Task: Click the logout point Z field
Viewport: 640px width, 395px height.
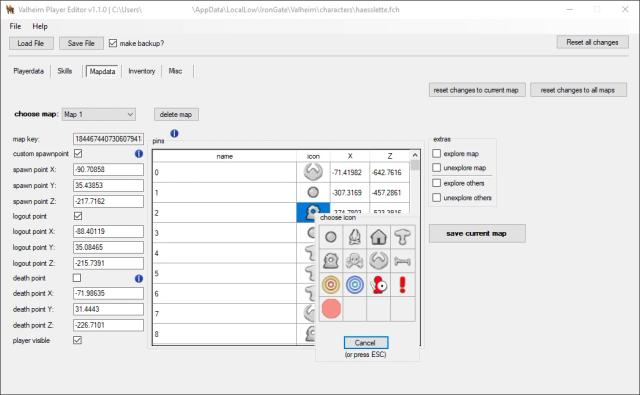Action: tap(108, 263)
